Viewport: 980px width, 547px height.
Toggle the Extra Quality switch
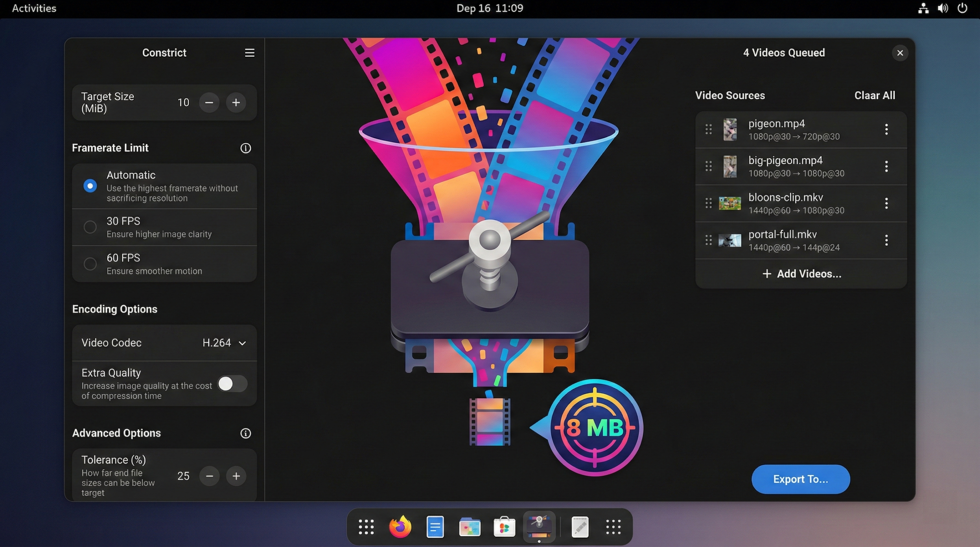tap(232, 384)
